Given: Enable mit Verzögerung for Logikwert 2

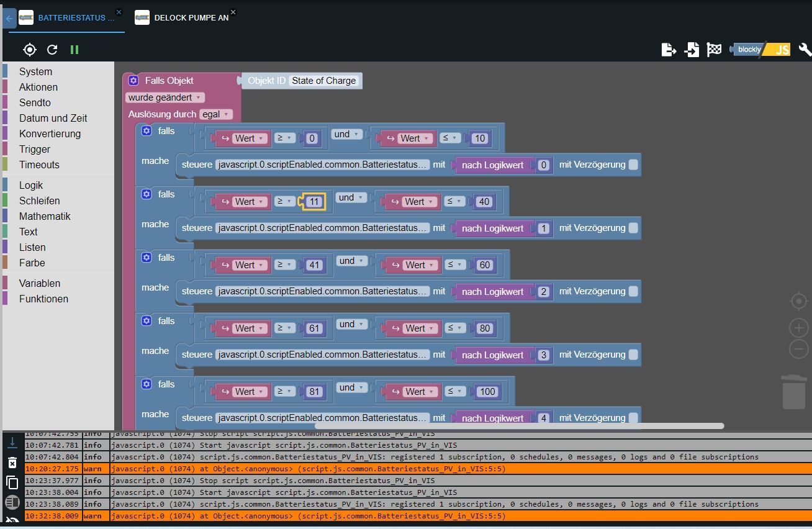Looking at the screenshot, I should coord(633,291).
